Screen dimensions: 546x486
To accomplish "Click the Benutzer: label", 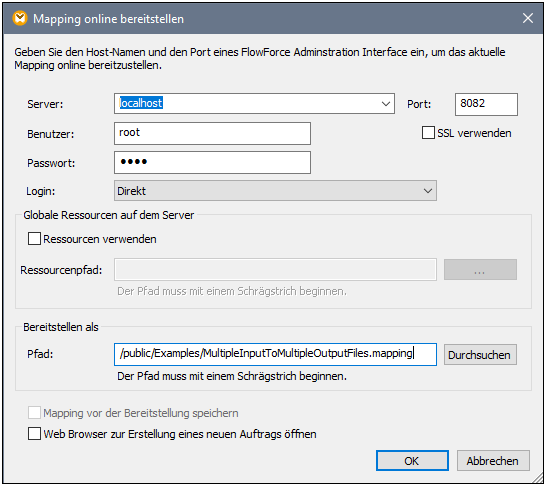I will click(x=51, y=134).
